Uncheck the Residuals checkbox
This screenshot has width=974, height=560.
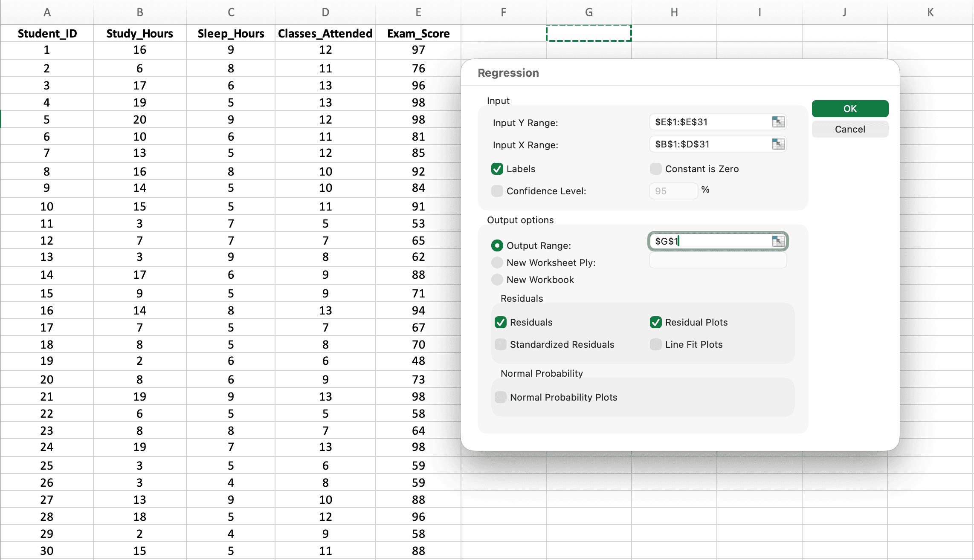[501, 322]
